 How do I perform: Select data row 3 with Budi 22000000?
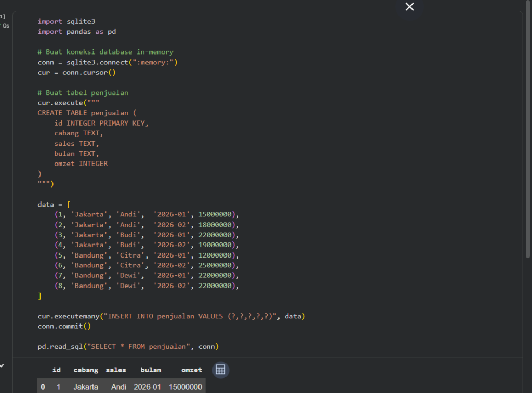[x=147, y=235]
